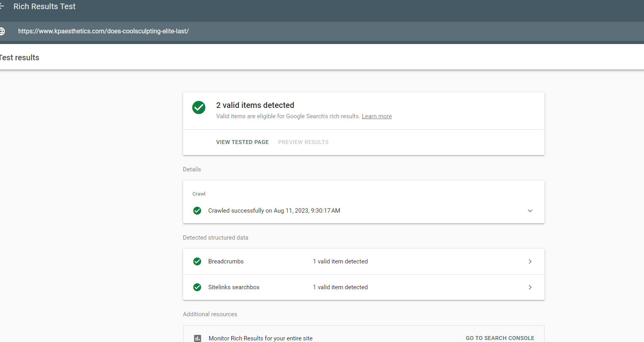The width and height of the screenshot is (644, 342).
Task: Click GO TO SEARCH CONSOLE
Action: (x=500, y=338)
